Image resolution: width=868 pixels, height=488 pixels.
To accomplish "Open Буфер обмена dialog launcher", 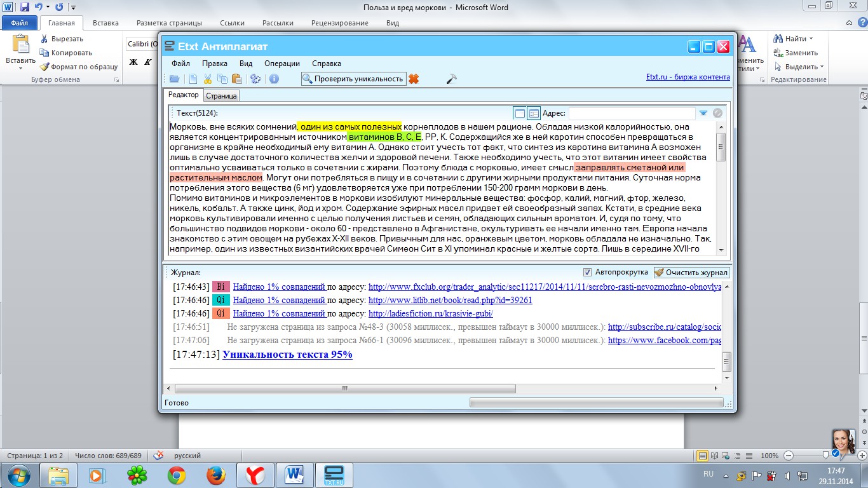I will (x=116, y=80).
